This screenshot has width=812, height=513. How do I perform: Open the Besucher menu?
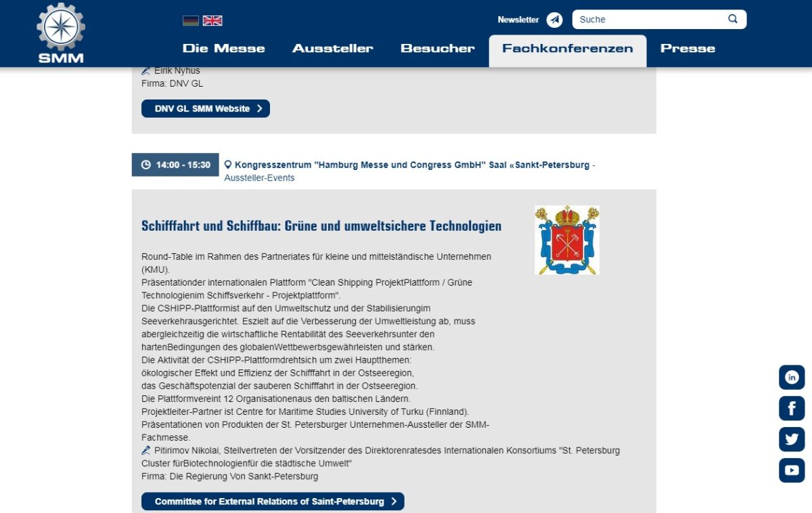click(x=438, y=49)
